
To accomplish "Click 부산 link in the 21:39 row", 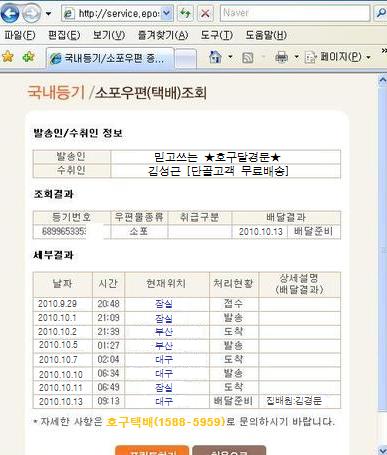I will [164, 332].
